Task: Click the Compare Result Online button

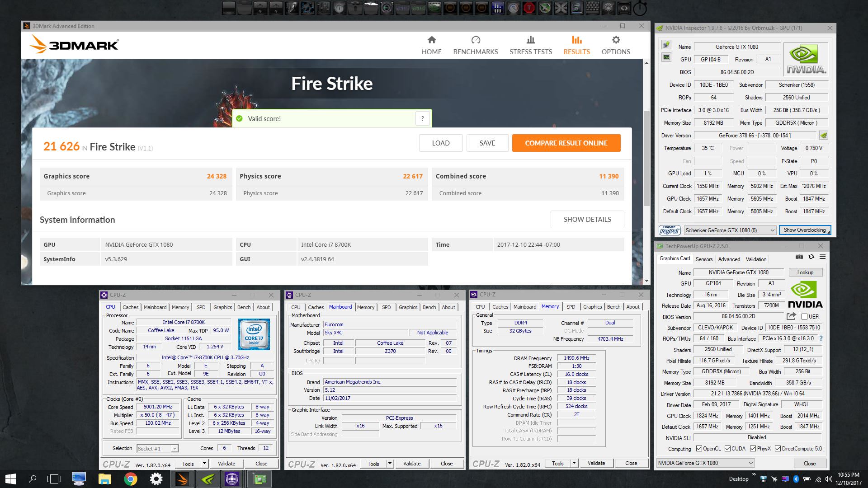Action: click(x=566, y=143)
